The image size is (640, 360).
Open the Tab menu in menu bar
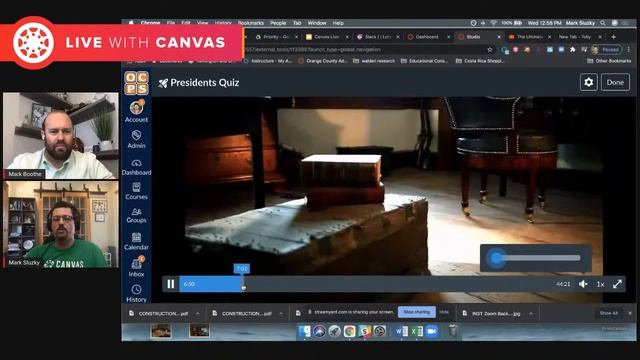point(297,23)
